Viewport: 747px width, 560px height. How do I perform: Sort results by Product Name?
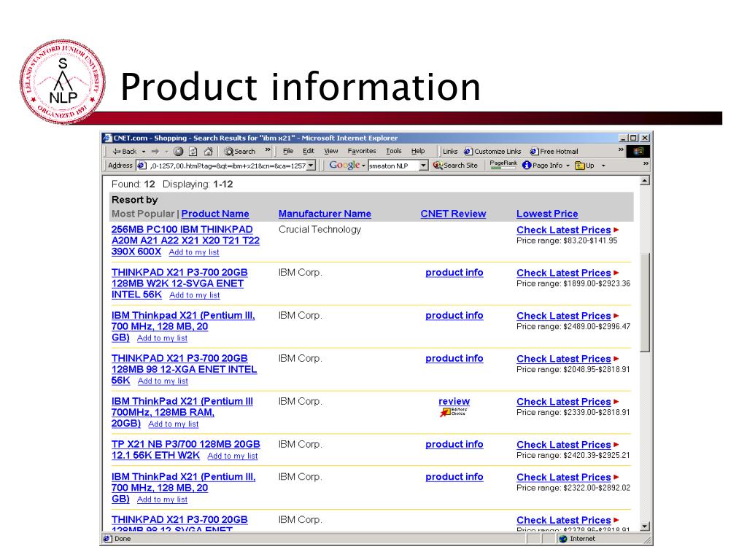pos(215,214)
